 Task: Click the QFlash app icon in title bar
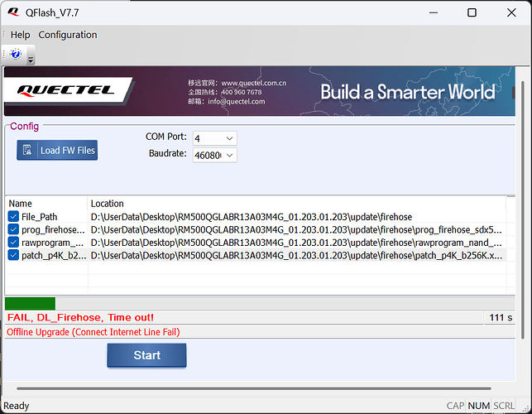13,12
